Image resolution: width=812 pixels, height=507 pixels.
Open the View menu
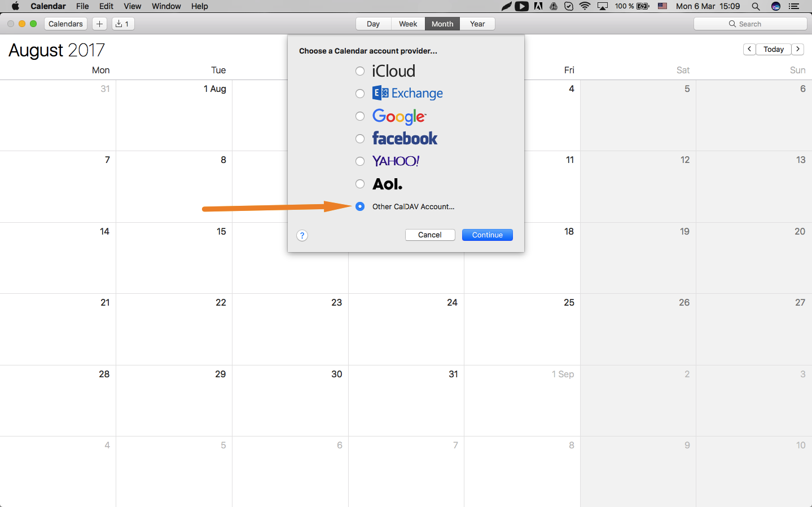point(133,6)
